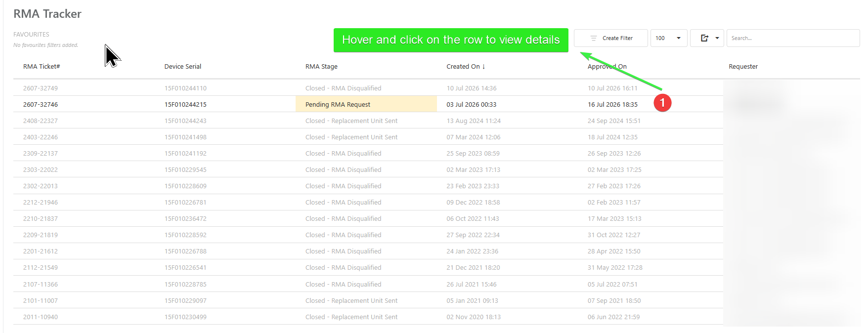The width and height of the screenshot is (868, 333).
Task: Click created date 10 Jul 2026 14:36
Action: [x=472, y=88]
